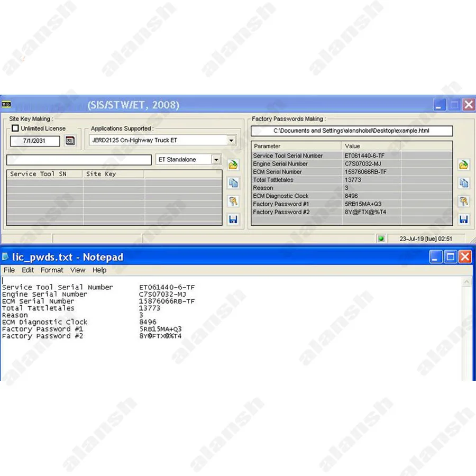The height and width of the screenshot is (476, 476).
Task: Close the lic_pwds.txt Notepad window
Action: point(465,257)
